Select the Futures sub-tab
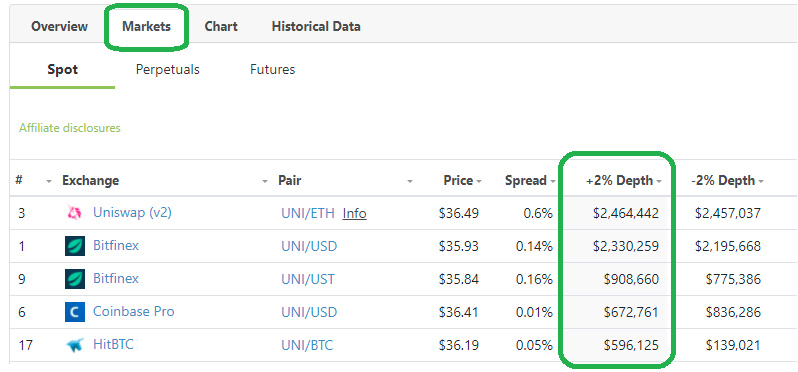798x372 pixels. coord(272,69)
